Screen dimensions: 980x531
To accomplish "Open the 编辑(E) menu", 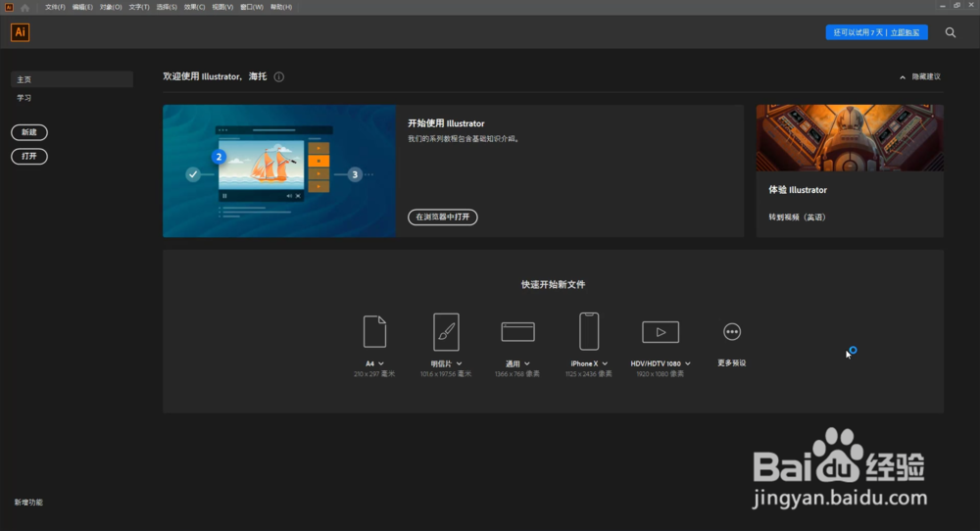I will (x=82, y=8).
